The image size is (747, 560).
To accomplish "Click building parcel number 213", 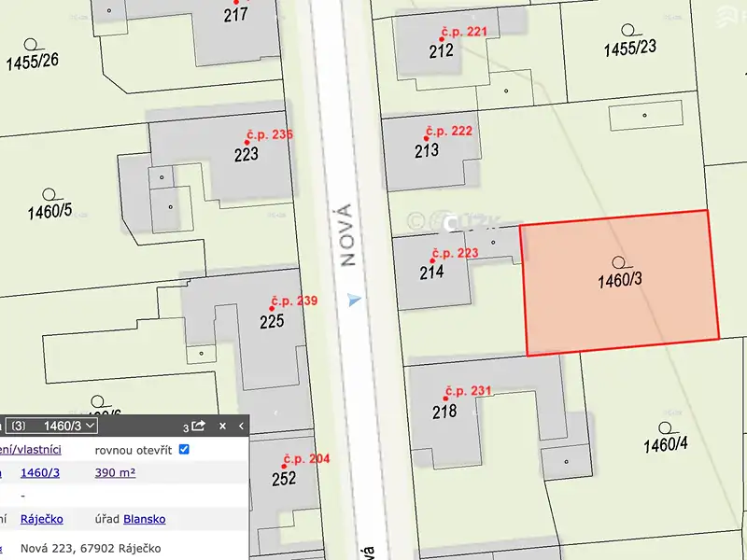I will [427, 150].
